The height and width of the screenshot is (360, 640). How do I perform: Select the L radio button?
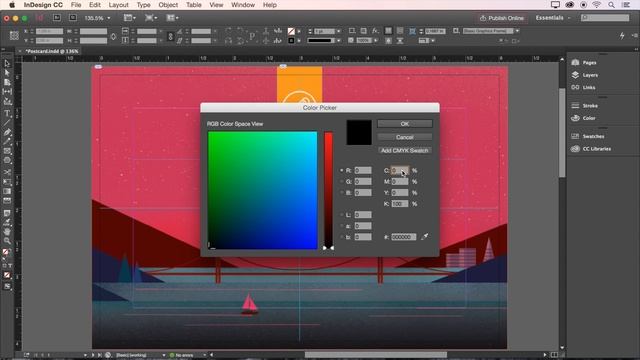point(342,215)
